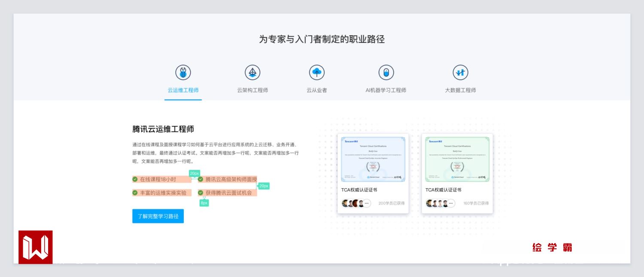The height and width of the screenshot is (277, 644).
Task: Click the avatar group on the 200学员 card
Action: pos(356,203)
